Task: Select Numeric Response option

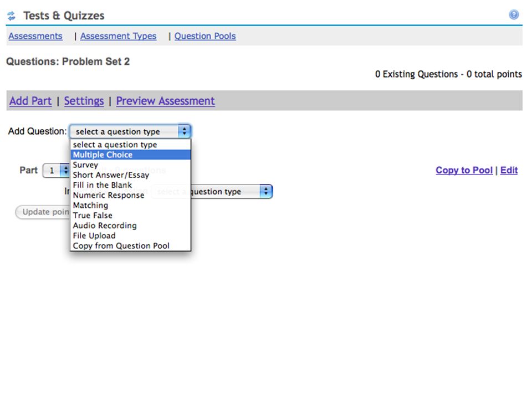Action: (x=131, y=195)
